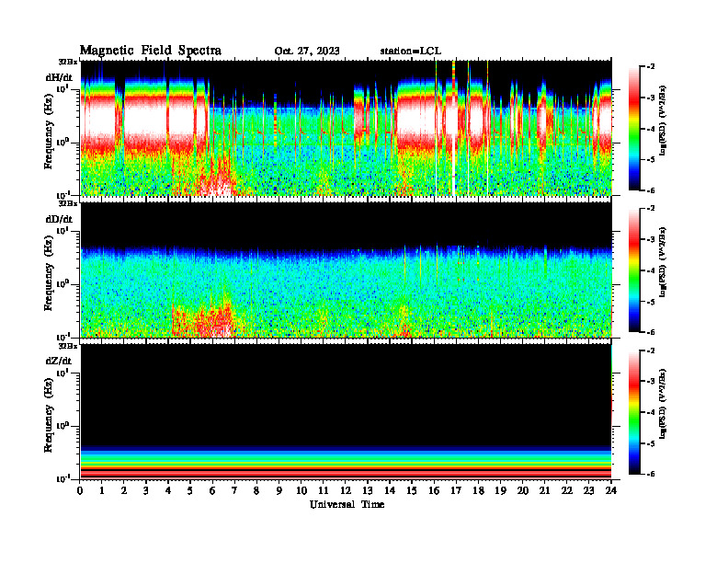
Task: Click the hour "17" tick label on time axis
Action: point(457,490)
